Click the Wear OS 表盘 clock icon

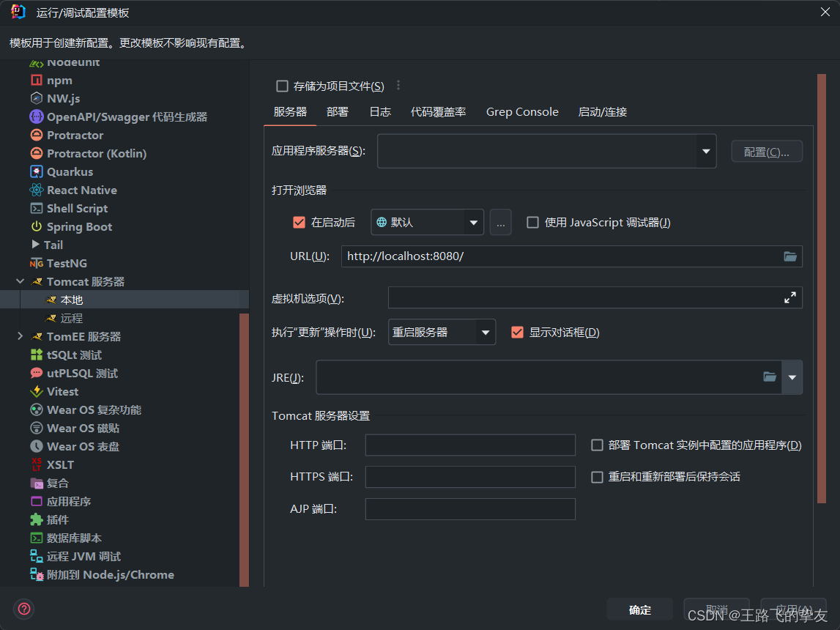[37, 446]
